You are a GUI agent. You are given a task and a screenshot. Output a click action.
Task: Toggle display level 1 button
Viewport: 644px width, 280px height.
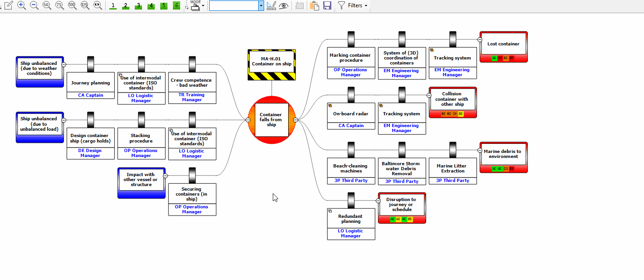tap(113, 6)
